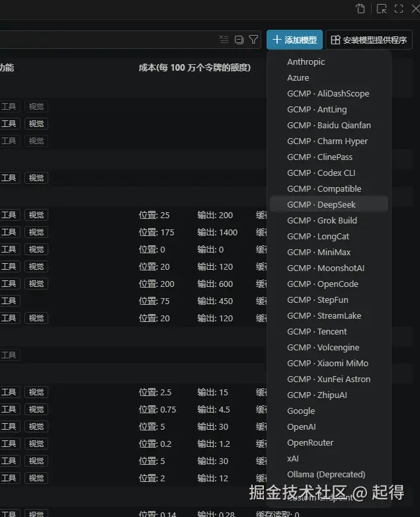Screen dimensions: 420x517
Task: Choose GCMP · MoonshotAI
Action: (x=329, y=268)
